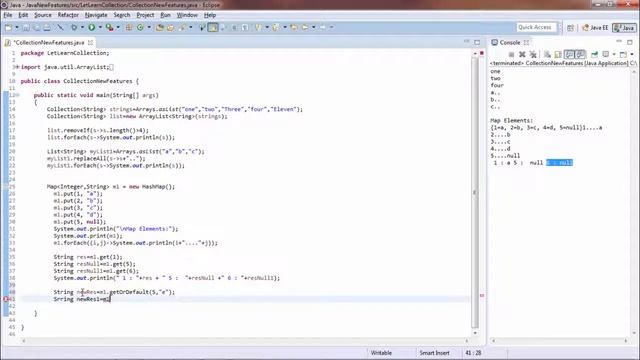Maximize the editor area
640x360 pixels.
(477, 42)
